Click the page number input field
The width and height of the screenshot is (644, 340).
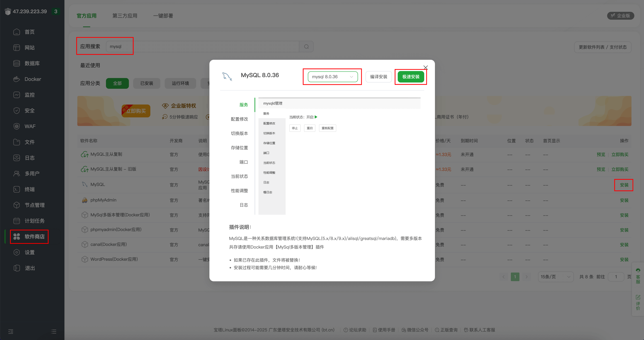pos(616,276)
